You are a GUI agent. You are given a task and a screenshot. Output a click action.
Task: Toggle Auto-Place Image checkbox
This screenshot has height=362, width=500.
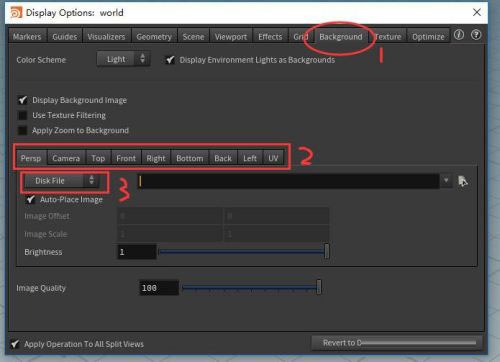[31, 199]
